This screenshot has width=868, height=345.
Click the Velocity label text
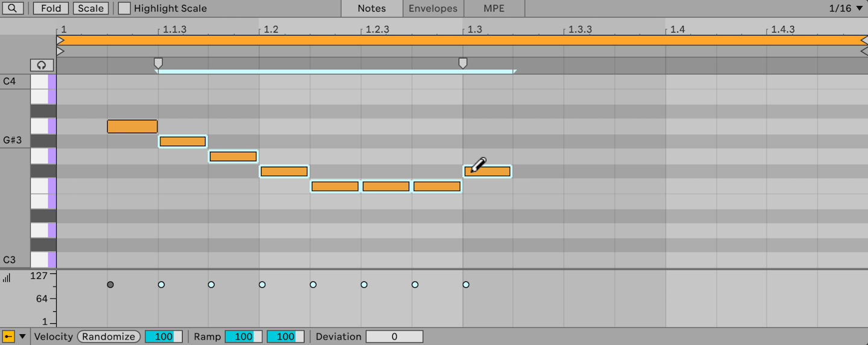point(54,337)
